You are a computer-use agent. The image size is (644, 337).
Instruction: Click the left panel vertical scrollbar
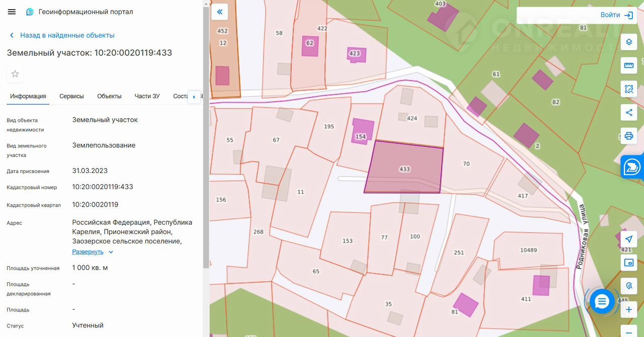[x=205, y=151]
